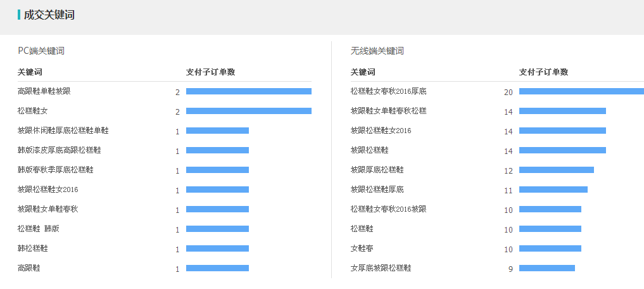Screen dimensions: 644x289
Task: Open keyword 女厚底坡跟松糕鞋
Action: point(381,268)
